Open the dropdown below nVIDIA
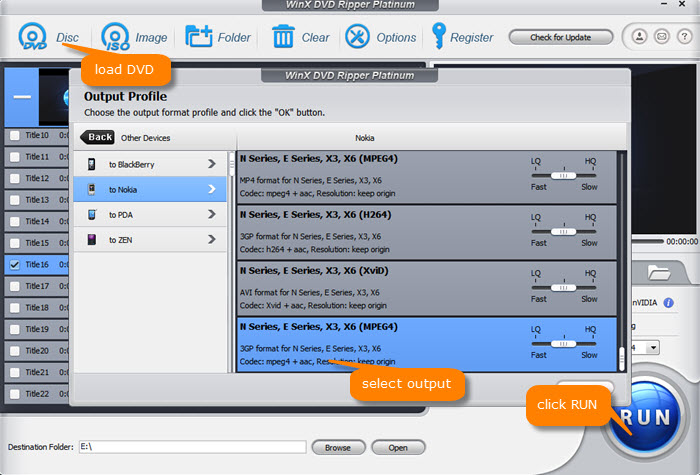This screenshot has height=475, width=700. [x=653, y=347]
